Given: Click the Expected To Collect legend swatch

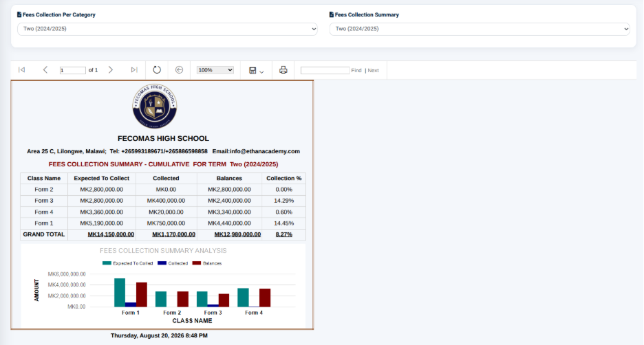Looking at the screenshot, I should 107,263.
